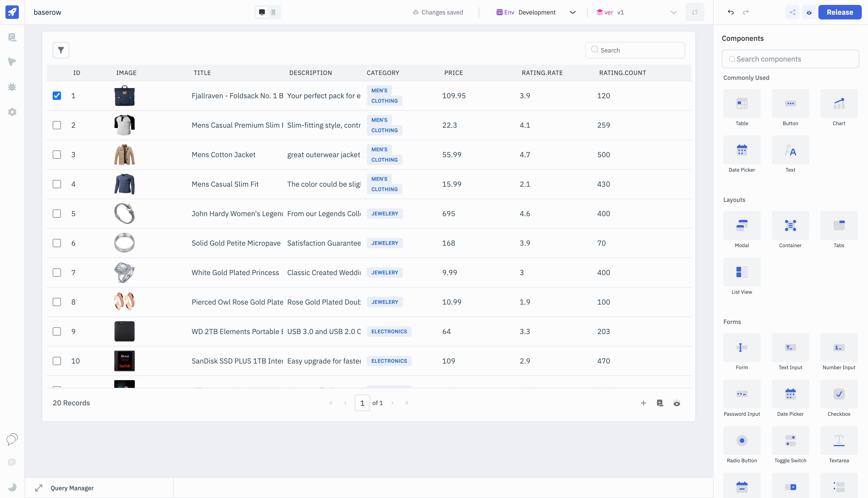
Task: Click the add new row plus icon
Action: [x=643, y=403]
